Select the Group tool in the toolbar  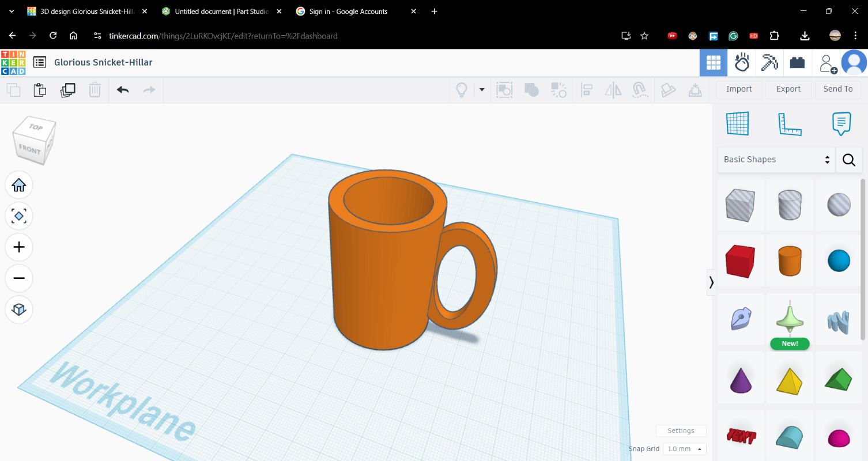click(x=531, y=90)
